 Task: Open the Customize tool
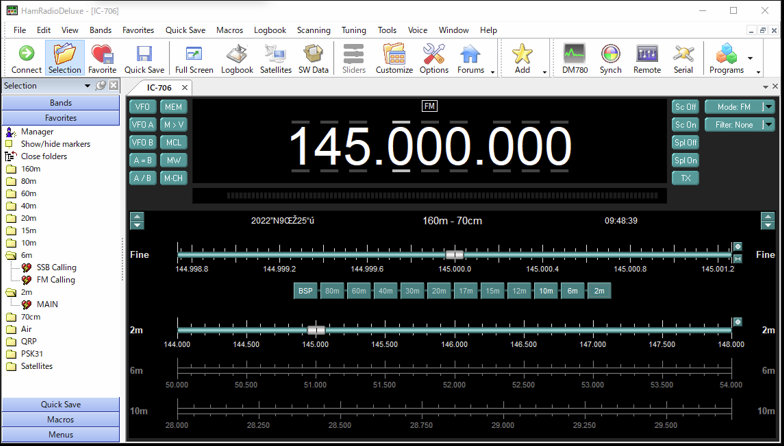(x=394, y=58)
